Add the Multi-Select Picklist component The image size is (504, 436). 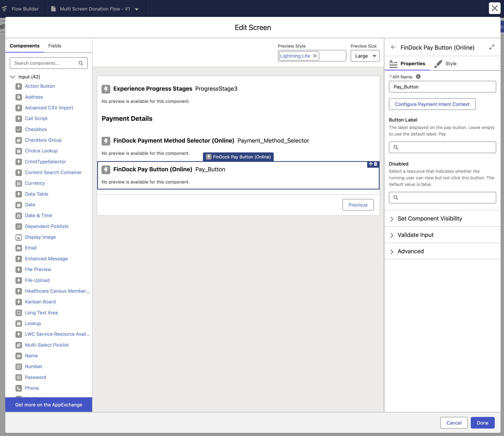click(47, 345)
